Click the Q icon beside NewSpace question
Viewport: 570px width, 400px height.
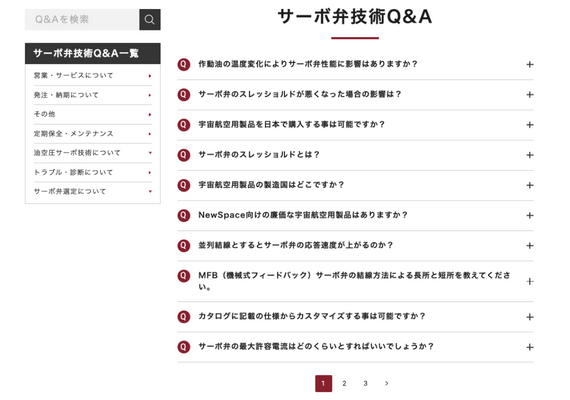184,215
